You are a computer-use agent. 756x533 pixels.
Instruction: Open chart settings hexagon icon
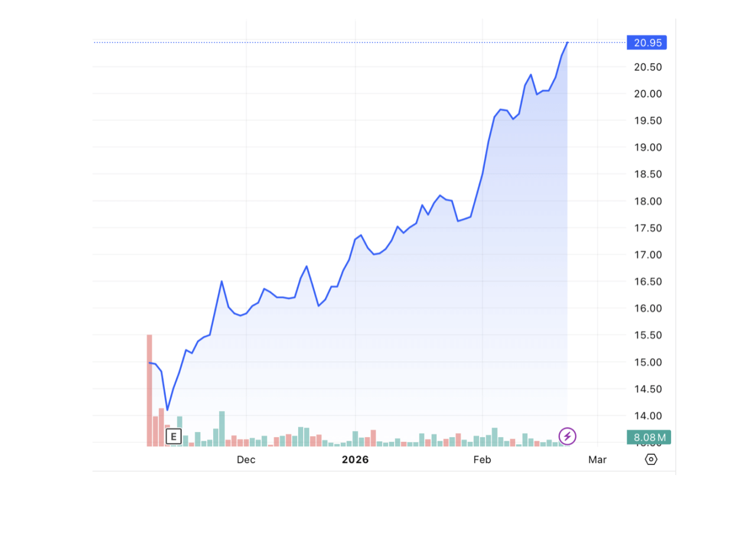pos(651,459)
